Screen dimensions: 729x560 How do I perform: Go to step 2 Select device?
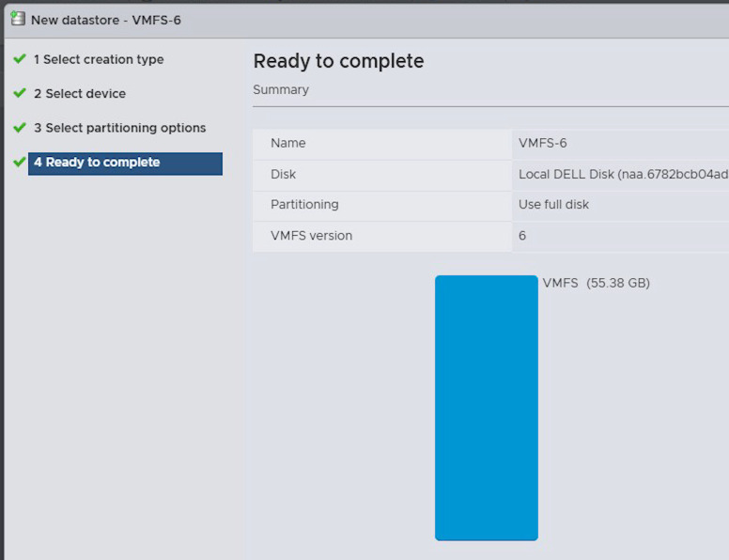(80, 93)
